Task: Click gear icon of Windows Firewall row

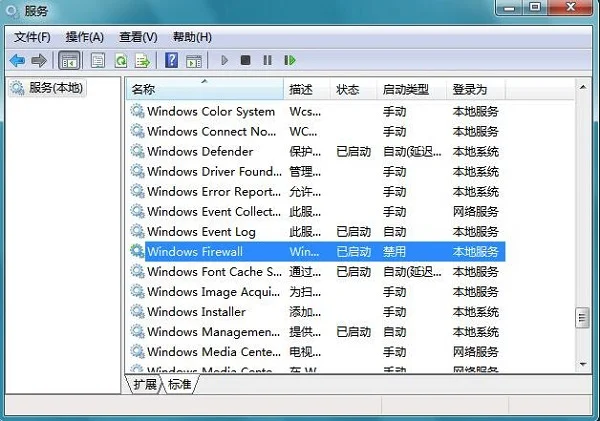Action: pos(137,251)
